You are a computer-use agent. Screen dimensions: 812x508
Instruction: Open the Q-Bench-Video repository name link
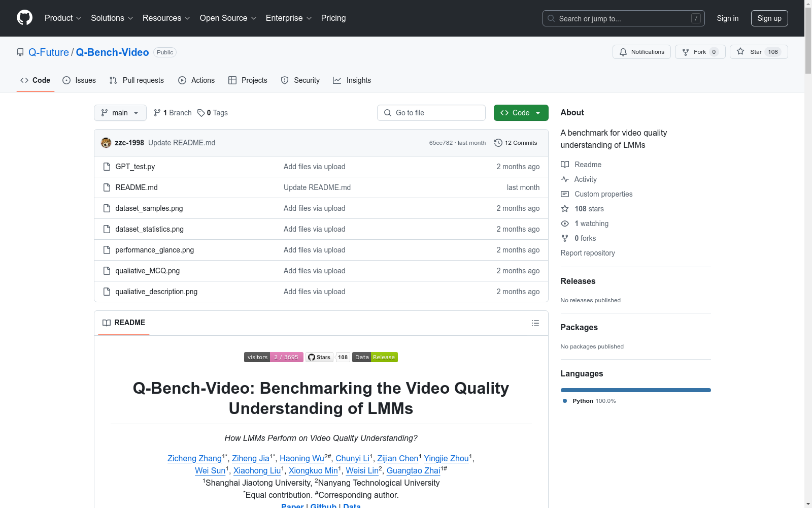click(x=112, y=52)
